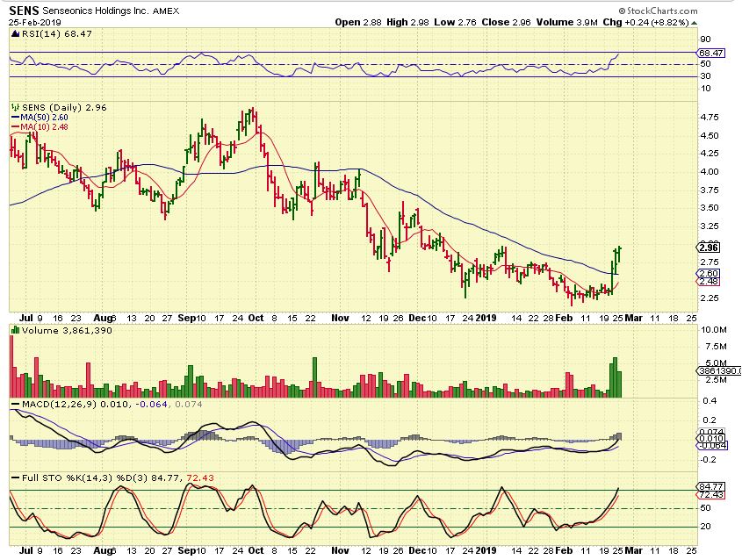Image resolution: width=742 pixels, height=560 pixels.
Task: Click the 84.77 stochastic axis tag
Action: point(710,486)
